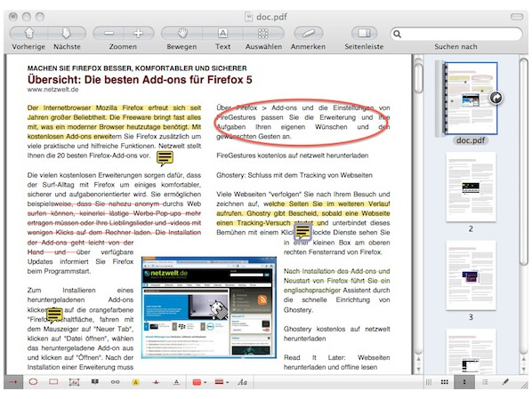The height and width of the screenshot is (399, 532).
Task: Click the netzwelt.de browser screenshot image
Action: pos(209,307)
